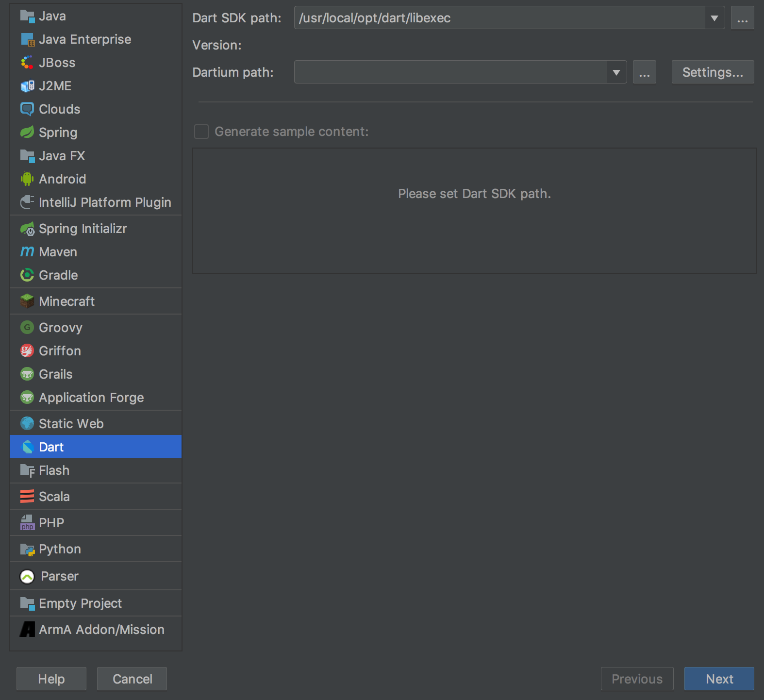The image size is (764, 700).
Task: Choose the Minecraft block icon
Action: [27, 301]
